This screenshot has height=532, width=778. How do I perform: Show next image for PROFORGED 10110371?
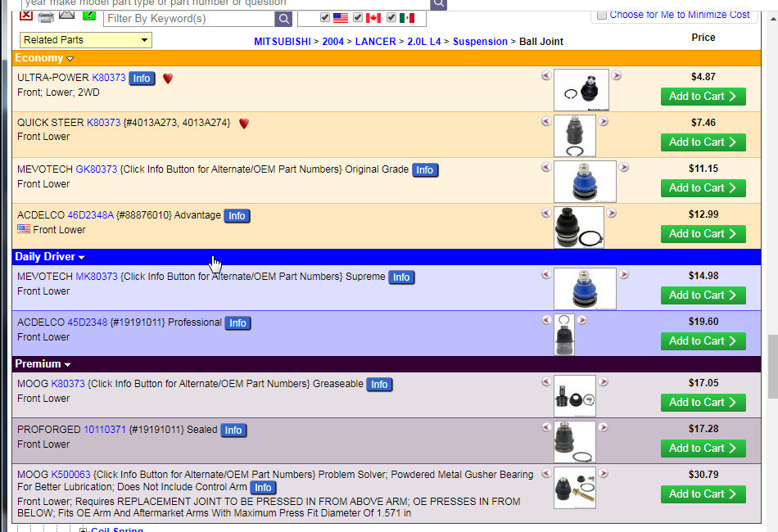pyautogui.click(x=604, y=427)
